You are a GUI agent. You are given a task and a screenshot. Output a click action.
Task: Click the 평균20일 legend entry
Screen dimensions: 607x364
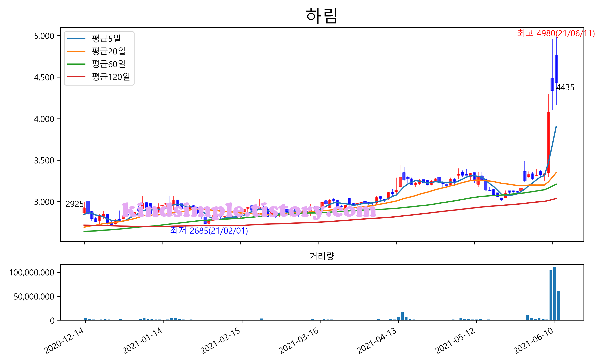tap(108, 51)
